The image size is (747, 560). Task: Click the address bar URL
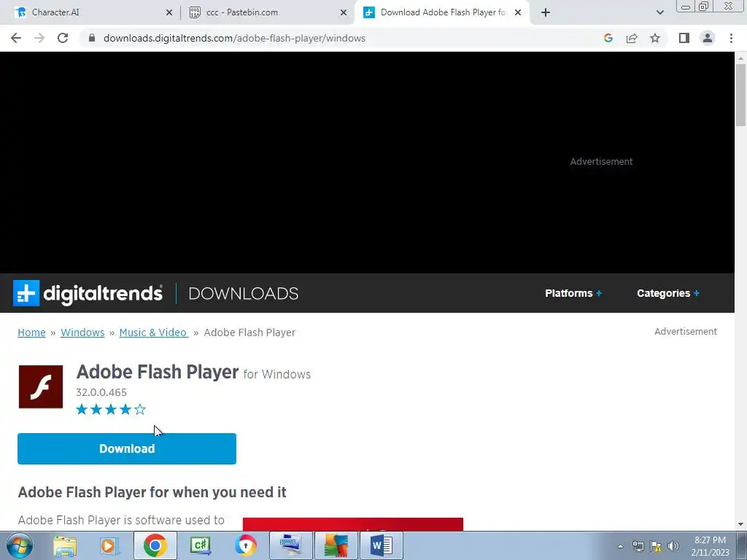(234, 38)
